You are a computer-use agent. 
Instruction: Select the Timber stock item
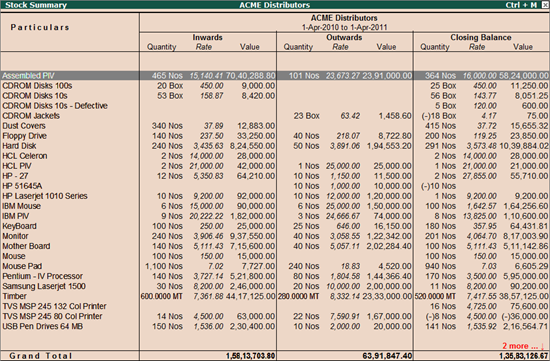[x=14, y=296]
